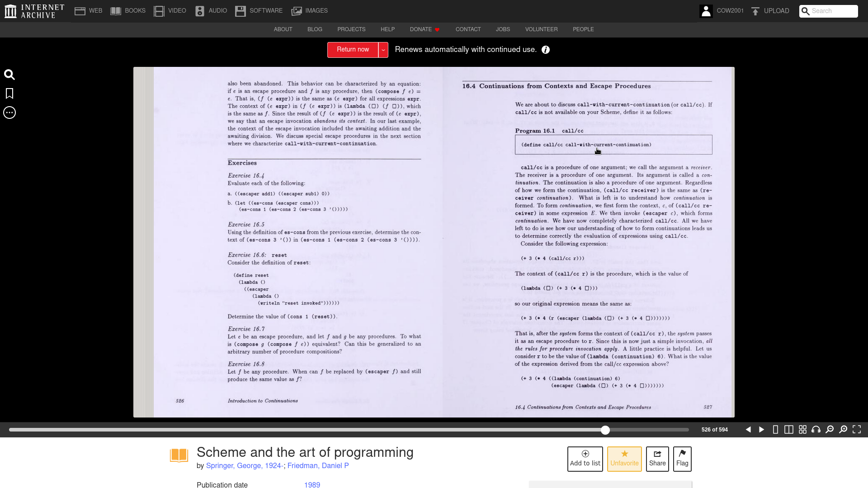
Task: Open the Blog menu item
Action: point(315,29)
